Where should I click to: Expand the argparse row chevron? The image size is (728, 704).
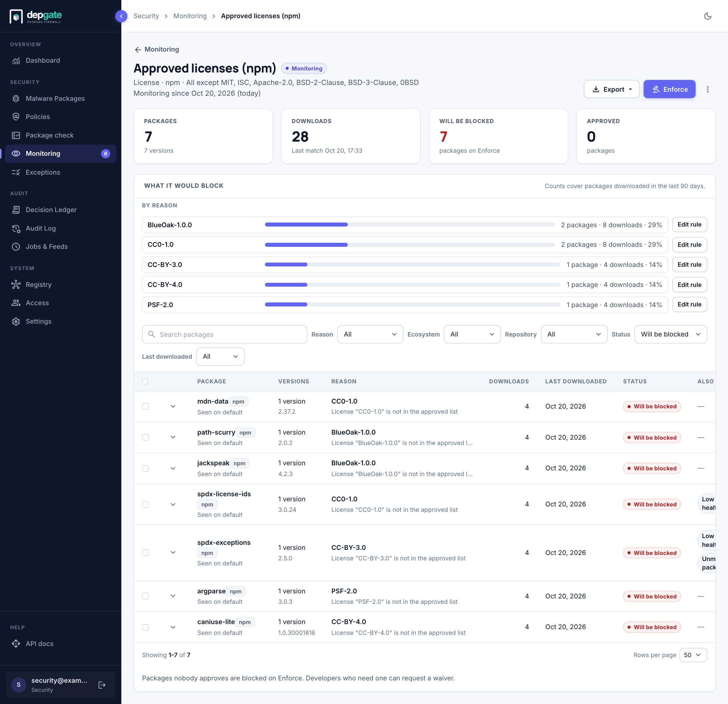click(x=173, y=596)
